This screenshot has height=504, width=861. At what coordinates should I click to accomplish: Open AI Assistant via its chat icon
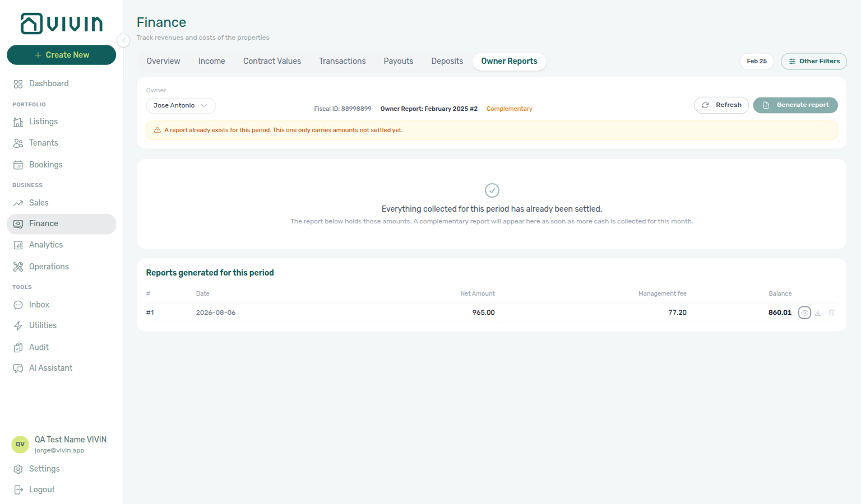18,368
